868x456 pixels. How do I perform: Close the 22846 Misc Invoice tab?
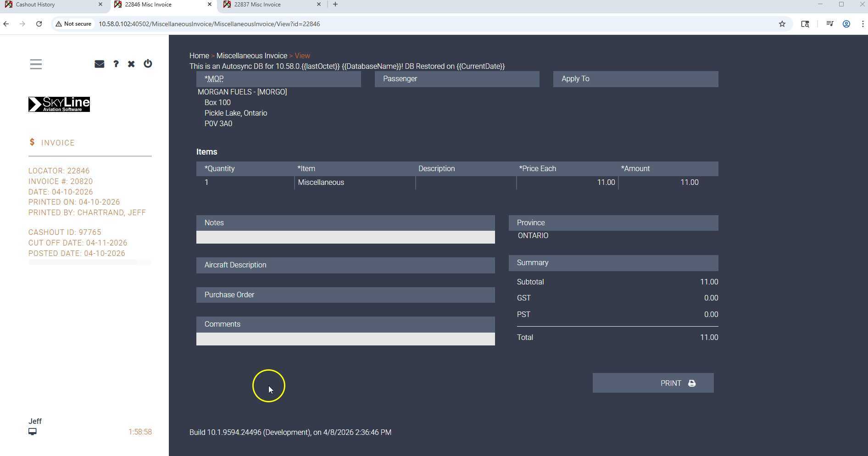[210, 5]
